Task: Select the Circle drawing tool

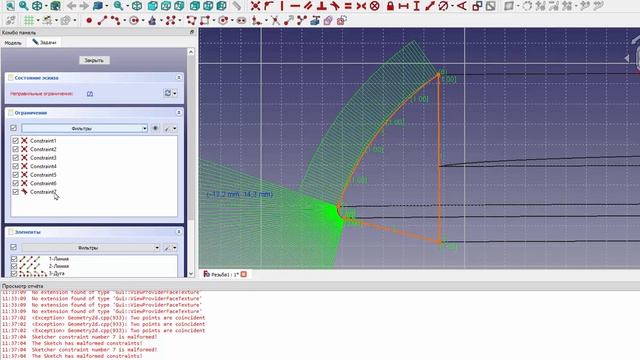Action: tap(133, 20)
